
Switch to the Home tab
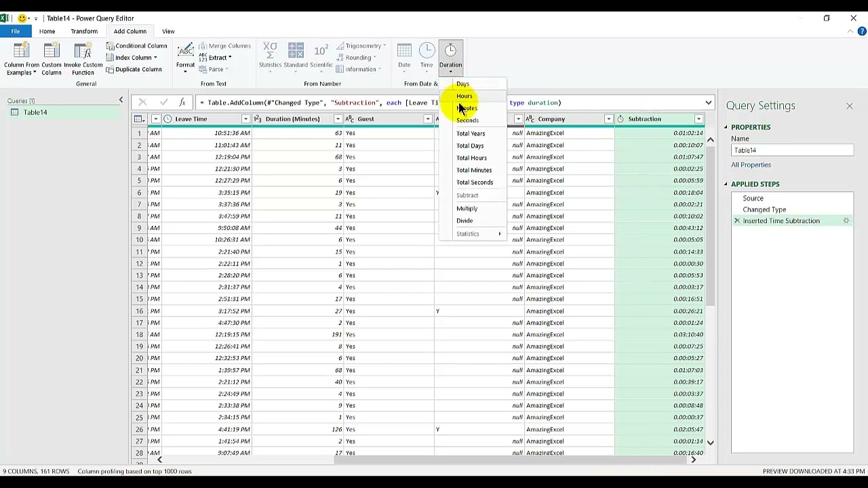[47, 31]
